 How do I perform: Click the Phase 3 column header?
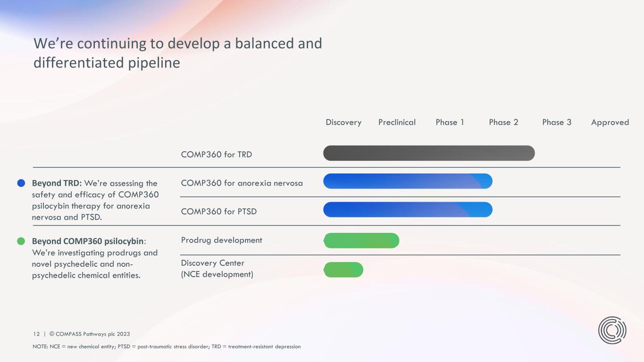557,123
